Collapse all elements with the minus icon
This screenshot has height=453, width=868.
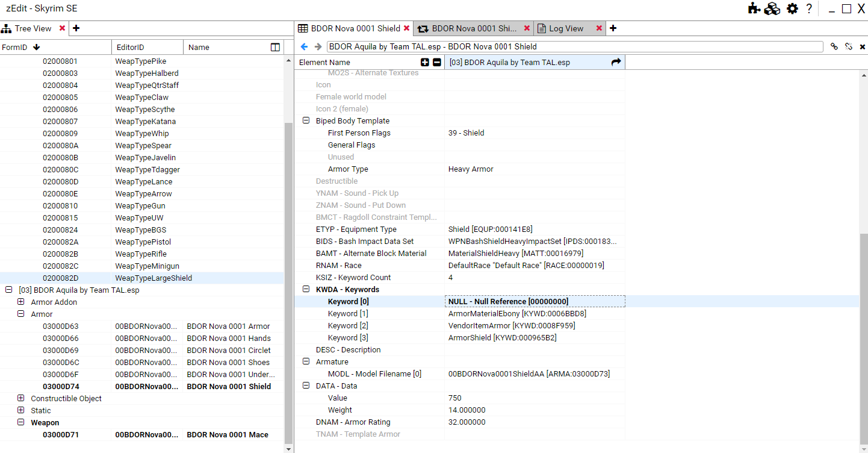(x=437, y=62)
